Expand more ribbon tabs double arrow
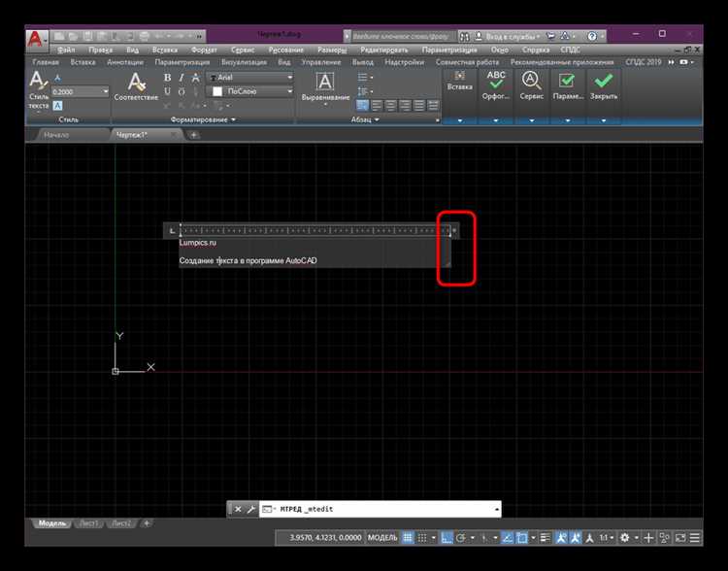The width and height of the screenshot is (728, 571). pos(671,62)
